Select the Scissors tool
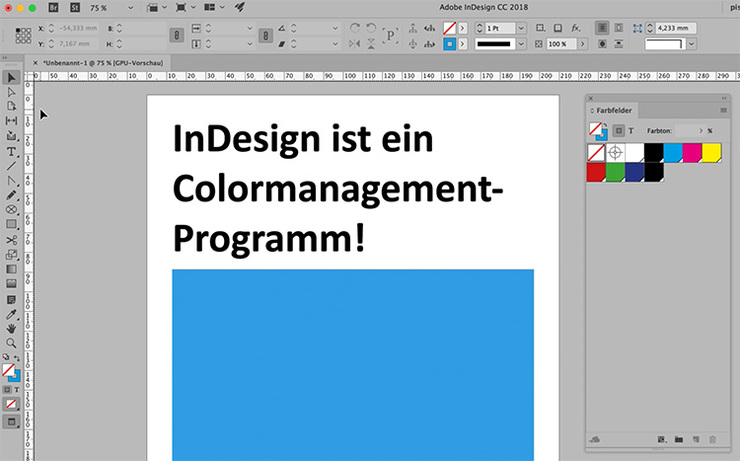The width and height of the screenshot is (740, 461). click(x=11, y=240)
